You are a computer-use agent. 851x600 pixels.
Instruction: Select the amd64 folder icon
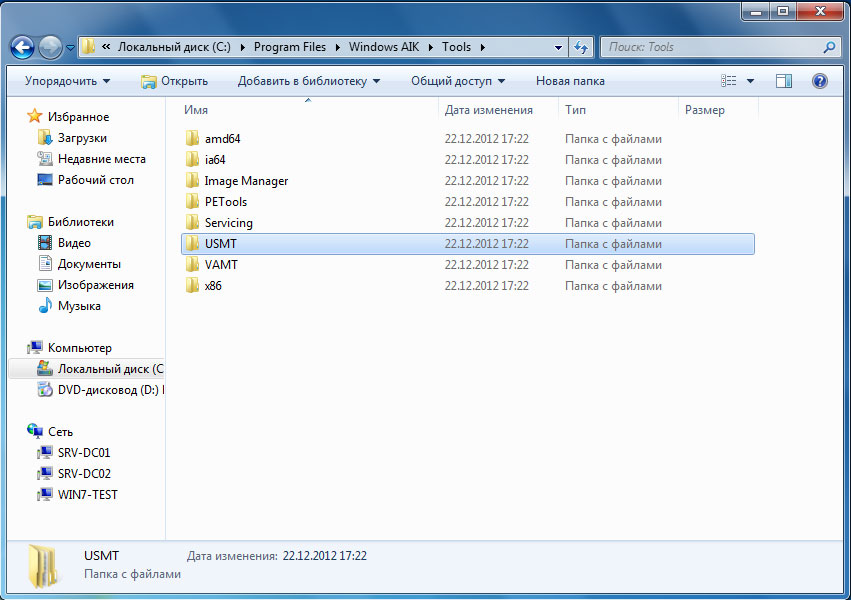click(192, 139)
